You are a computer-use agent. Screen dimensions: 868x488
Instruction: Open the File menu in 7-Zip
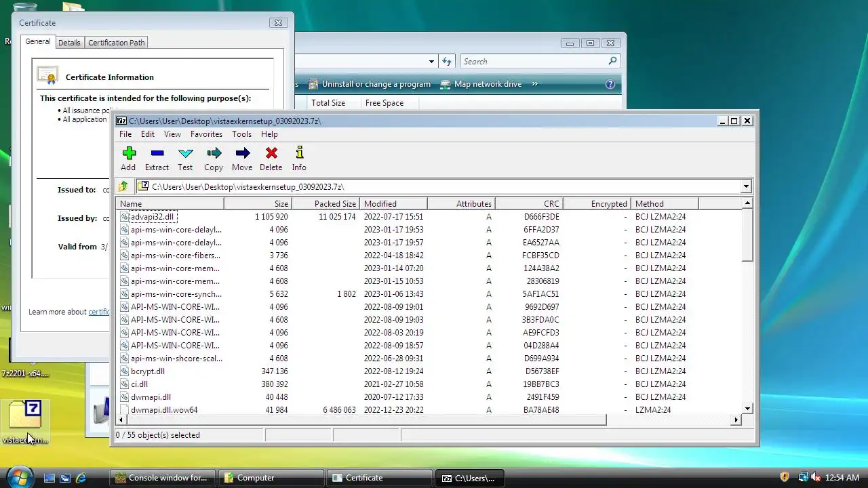point(125,134)
